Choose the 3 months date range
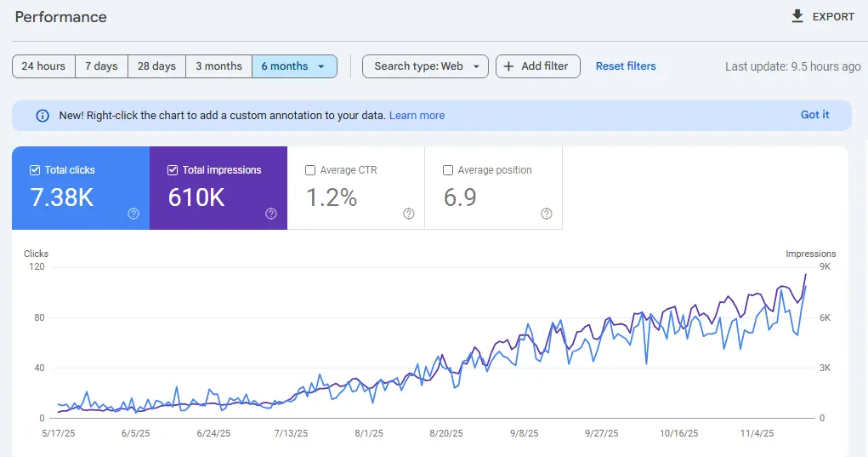 pos(218,66)
